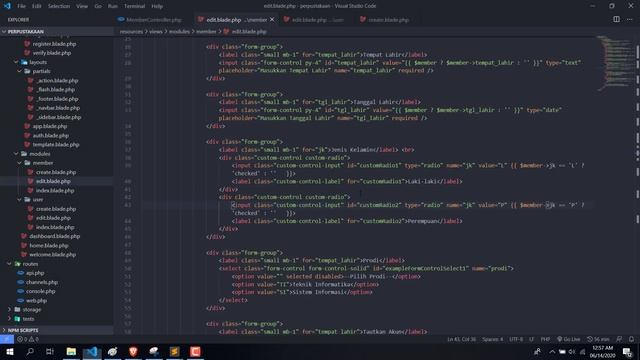Open the Brave browser from taskbar
The width and height of the screenshot is (640, 360).
coord(133,351)
